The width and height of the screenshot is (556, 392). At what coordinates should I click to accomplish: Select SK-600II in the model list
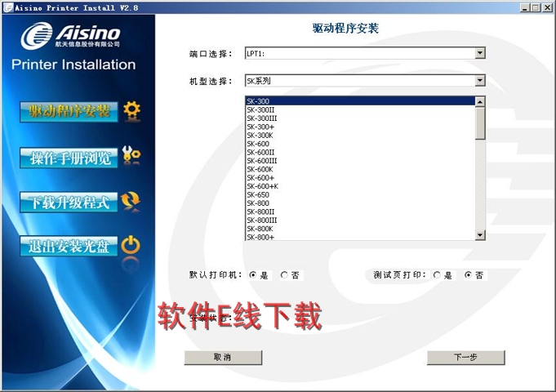(x=261, y=152)
